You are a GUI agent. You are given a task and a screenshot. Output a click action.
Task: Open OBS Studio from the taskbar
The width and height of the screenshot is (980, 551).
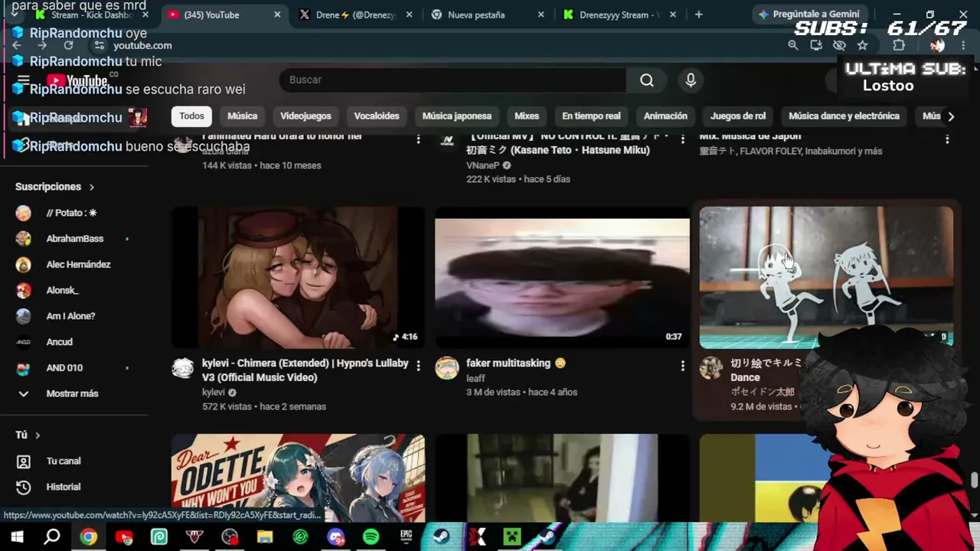click(230, 537)
